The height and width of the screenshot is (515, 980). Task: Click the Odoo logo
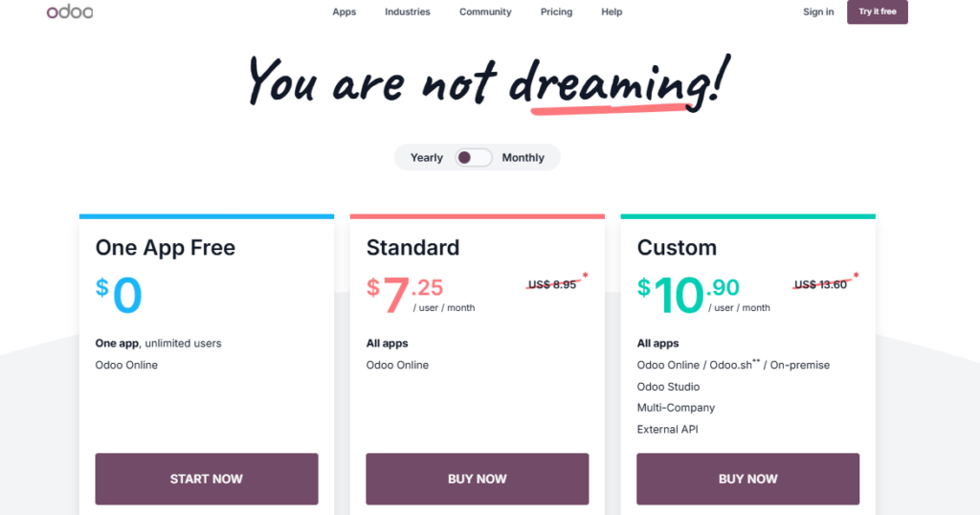[x=69, y=12]
